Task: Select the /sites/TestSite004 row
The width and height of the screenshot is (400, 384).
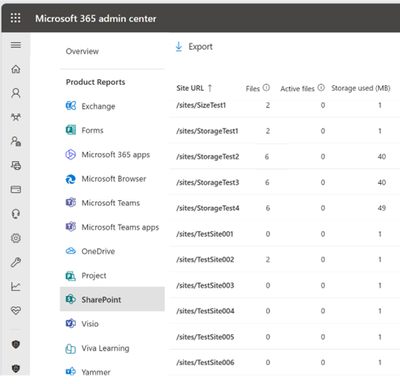Action: point(285,311)
